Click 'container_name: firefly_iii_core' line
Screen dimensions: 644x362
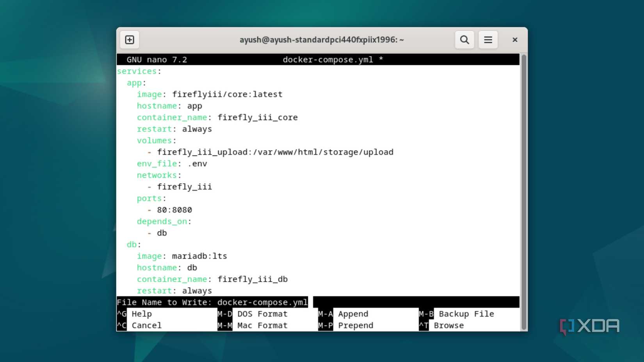(x=217, y=117)
